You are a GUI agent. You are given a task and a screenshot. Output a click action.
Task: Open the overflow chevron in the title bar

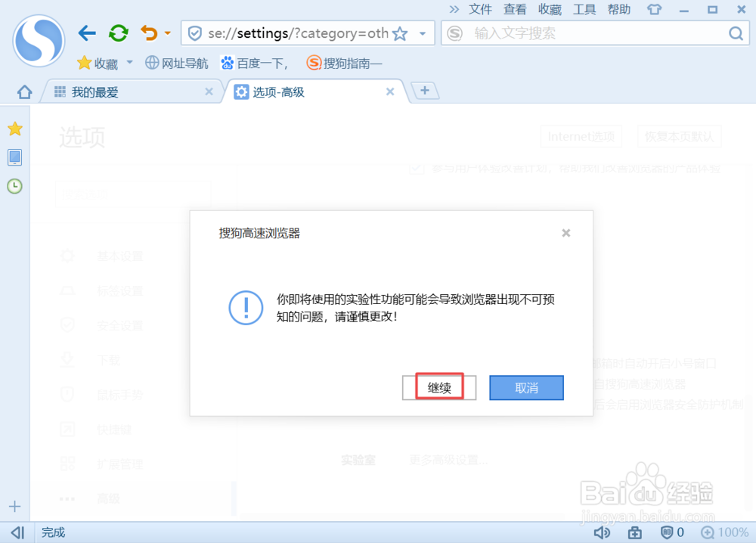pyautogui.click(x=454, y=10)
